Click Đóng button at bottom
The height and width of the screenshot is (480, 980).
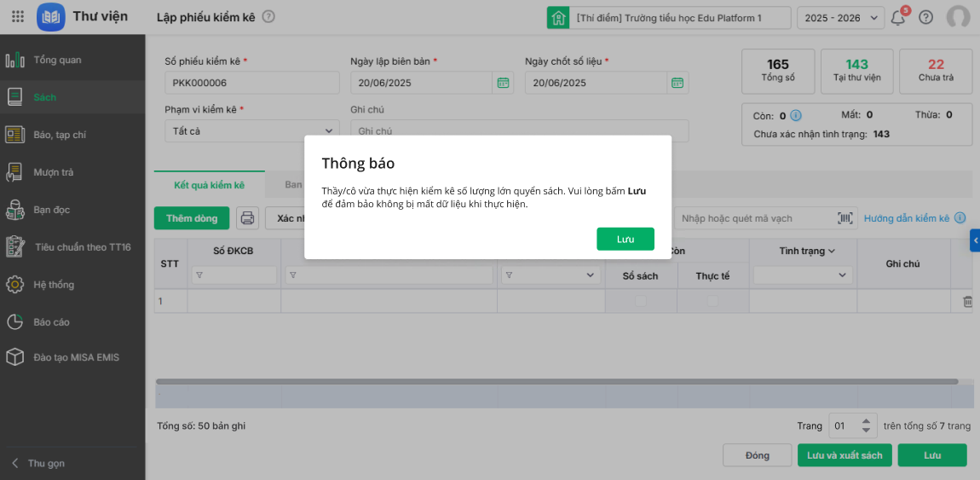click(758, 455)
